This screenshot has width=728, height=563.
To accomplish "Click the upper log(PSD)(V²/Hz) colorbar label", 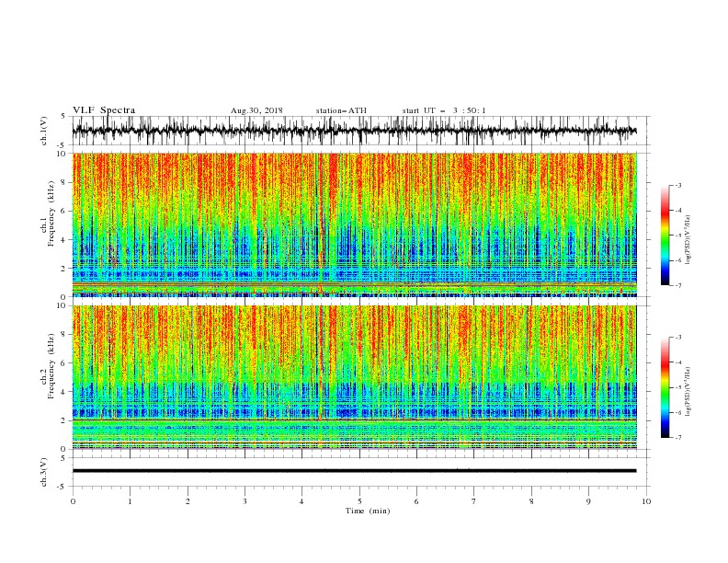I will [688, 240].
